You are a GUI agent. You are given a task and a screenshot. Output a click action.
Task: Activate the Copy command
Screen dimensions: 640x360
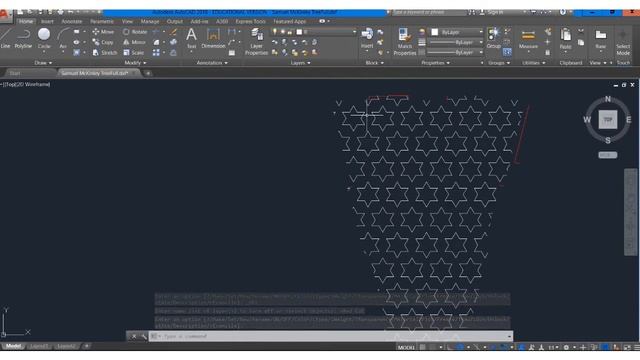[x=103, y=42]
